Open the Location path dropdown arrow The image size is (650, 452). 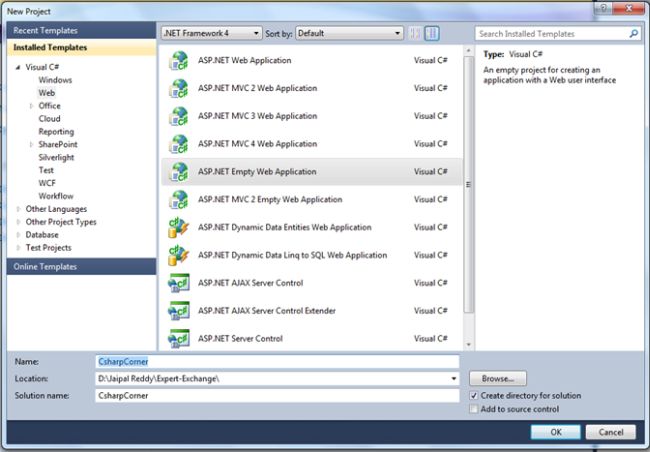tap(454, 379)
